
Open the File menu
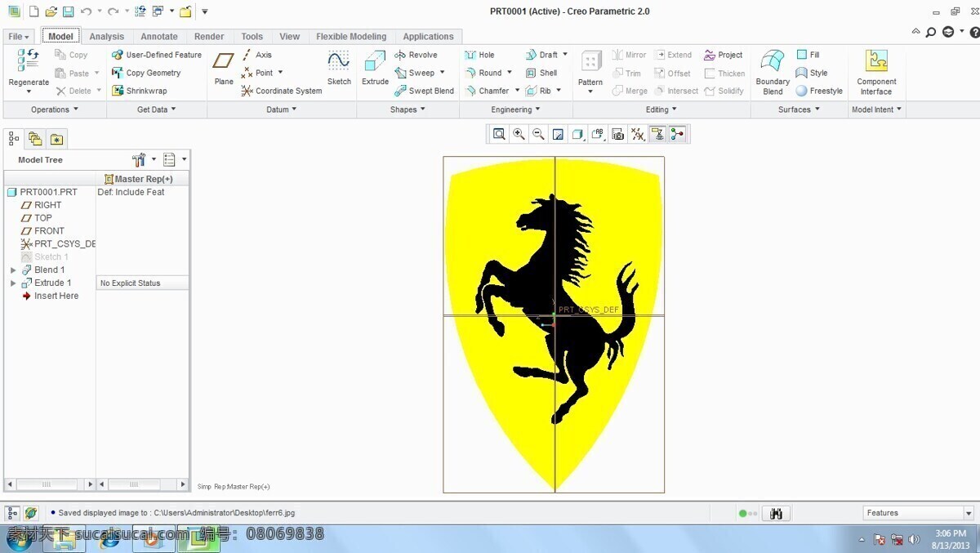pos(18,37)
